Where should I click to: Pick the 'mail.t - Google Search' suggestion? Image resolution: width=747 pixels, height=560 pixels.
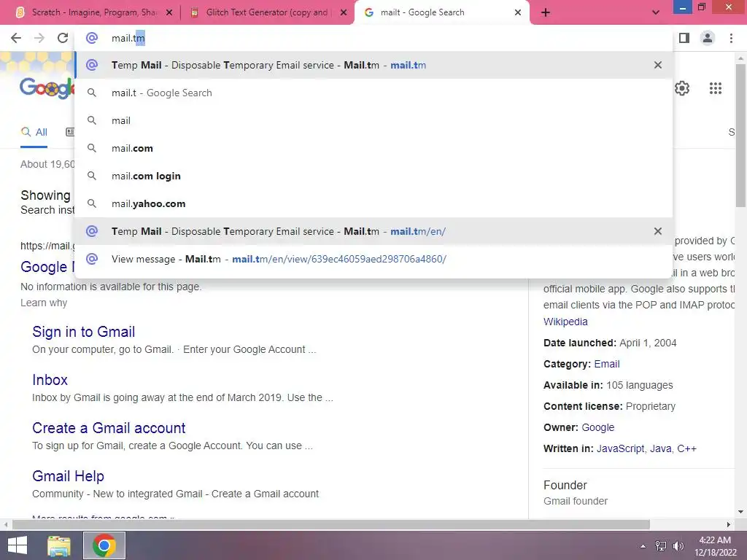373,93
